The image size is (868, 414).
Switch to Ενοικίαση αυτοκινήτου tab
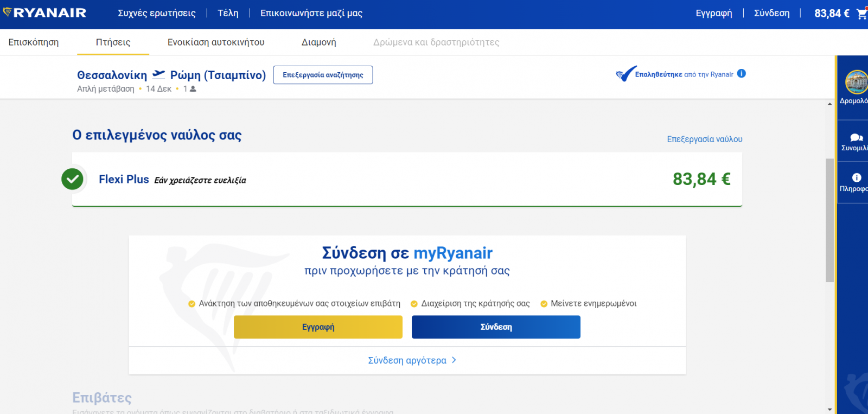click(216, 42)
